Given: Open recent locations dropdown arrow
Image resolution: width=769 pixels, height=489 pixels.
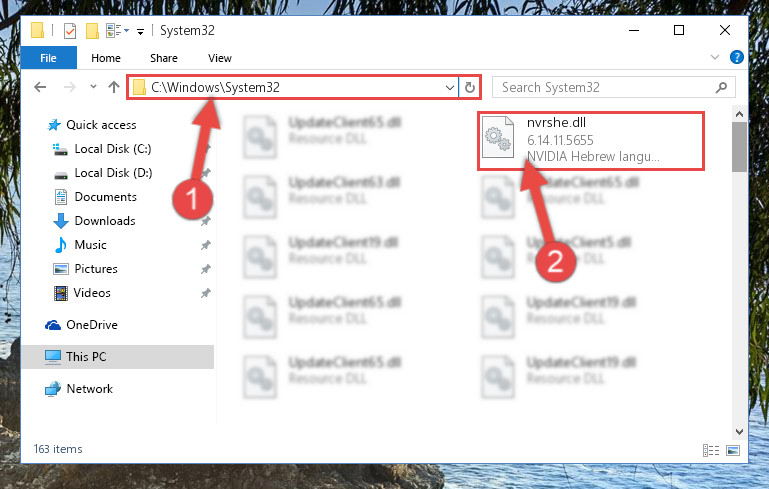Looking at the screenshot, I should 93,87.
